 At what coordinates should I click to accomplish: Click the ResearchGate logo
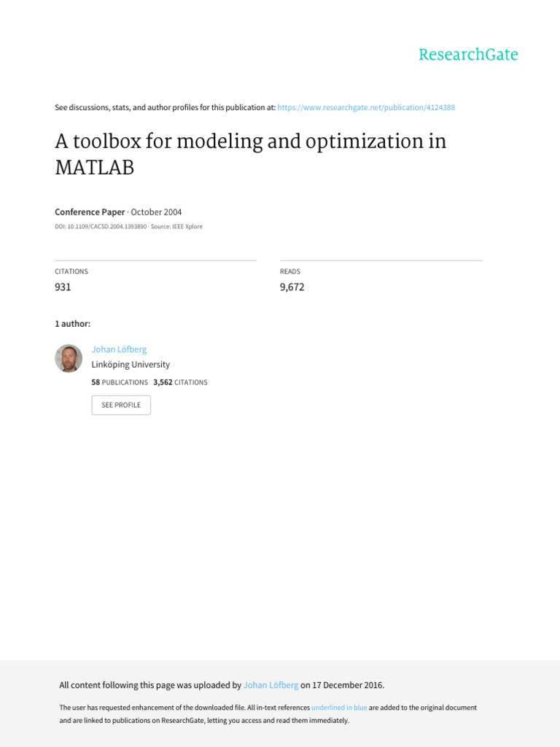pyautogui.click(x=468, y=55)
